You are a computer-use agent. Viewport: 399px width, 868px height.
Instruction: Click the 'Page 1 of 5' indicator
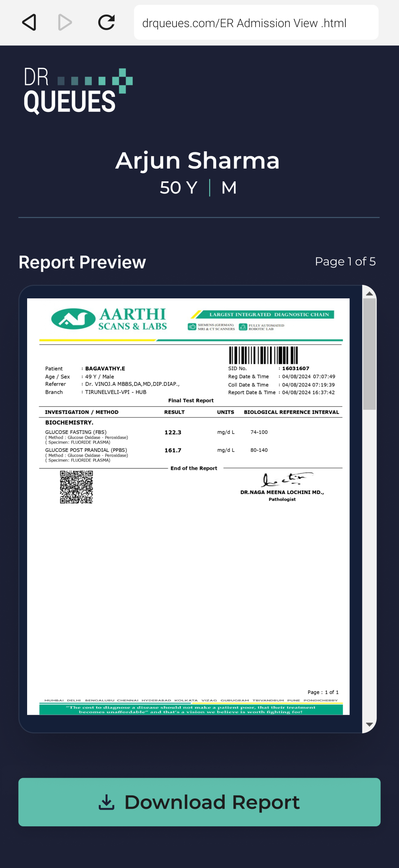point(345,261)
